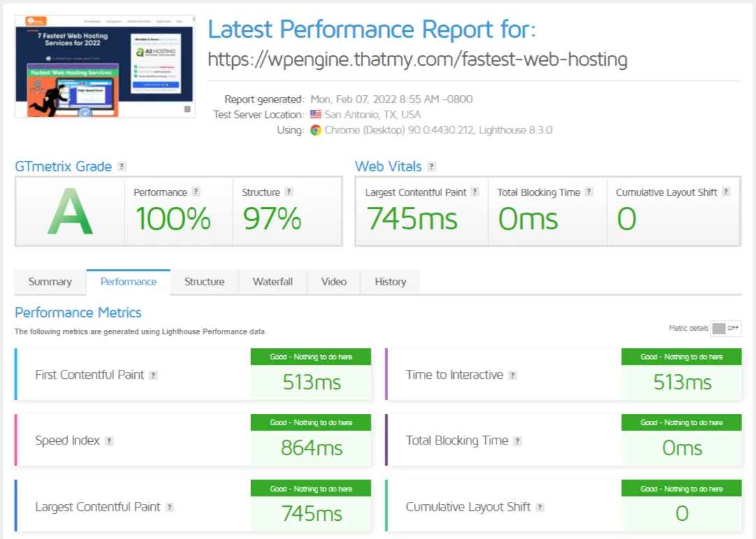Switch to the Summary tab
Viewport: 756px width, 539px height.
pos(50,282)
